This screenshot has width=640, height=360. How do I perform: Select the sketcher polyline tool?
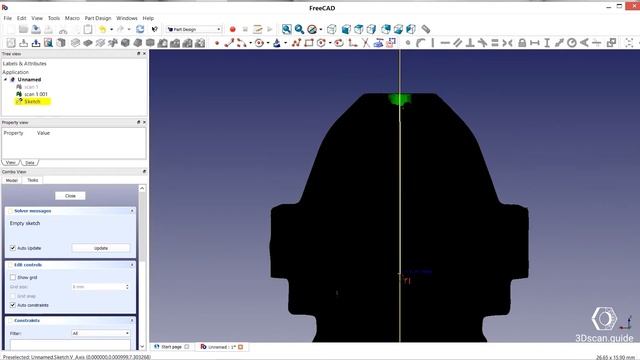pos(296,42)
